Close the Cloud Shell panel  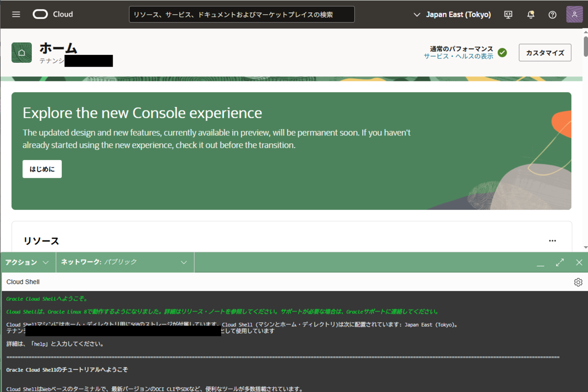pyautogui.click(x=579, y=262)
